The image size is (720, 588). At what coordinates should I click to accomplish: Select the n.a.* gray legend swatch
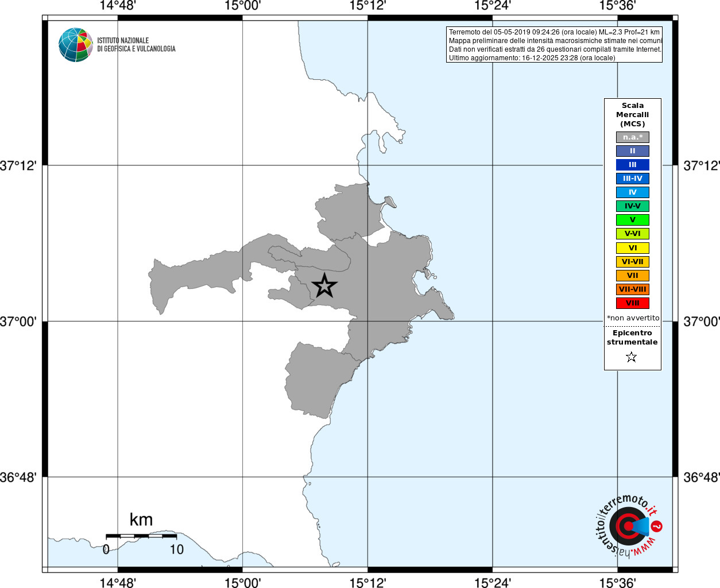[633, 137]
